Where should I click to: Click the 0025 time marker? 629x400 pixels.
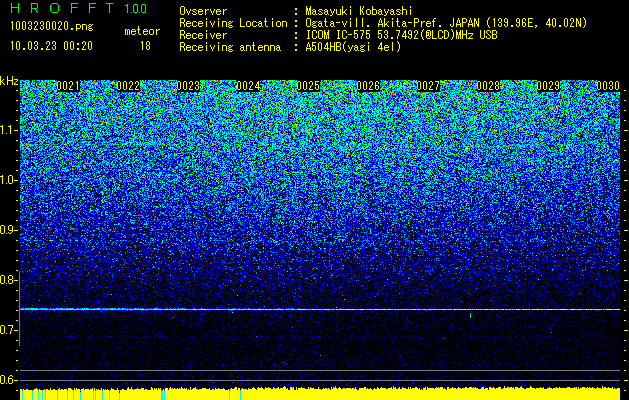pyautogui.click(x=308, y=86)
